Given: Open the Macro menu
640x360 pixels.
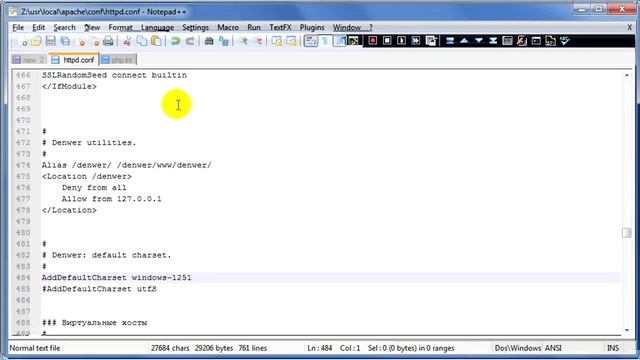Looking at the screenshot, I should pos(228,27).
